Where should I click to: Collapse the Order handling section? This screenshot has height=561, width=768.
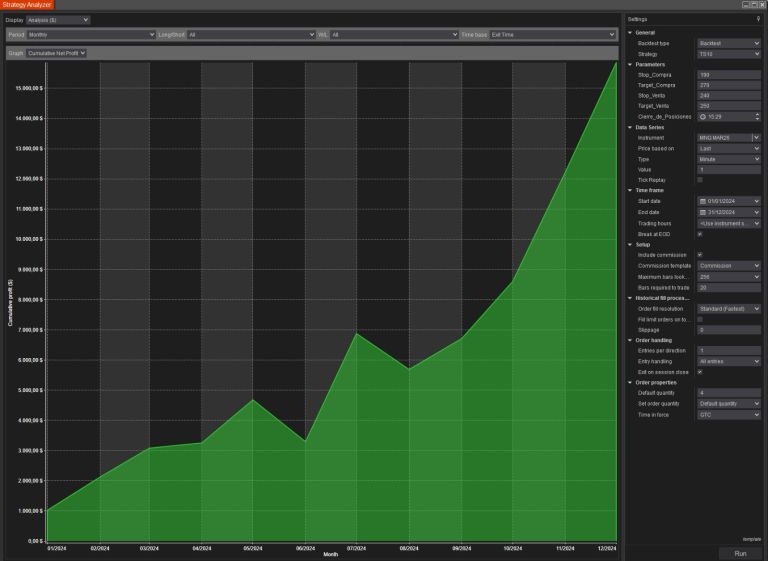[630, 340]
